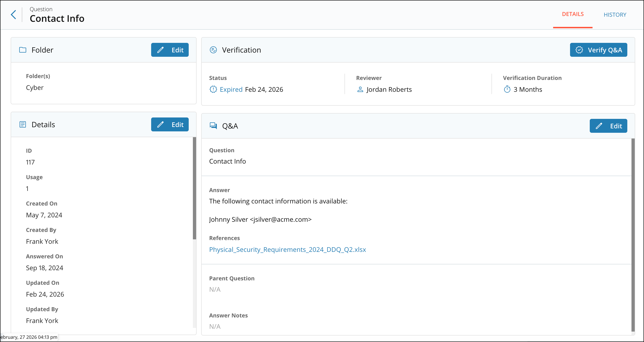
Task: Click the ID value 117
Action: pyautogui.click(x=30, y=162)
